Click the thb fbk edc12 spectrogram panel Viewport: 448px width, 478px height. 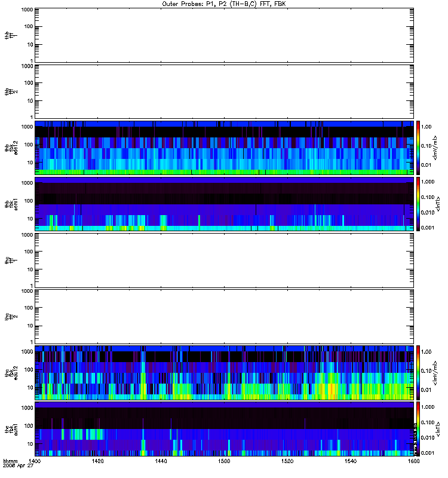[224, 148]
